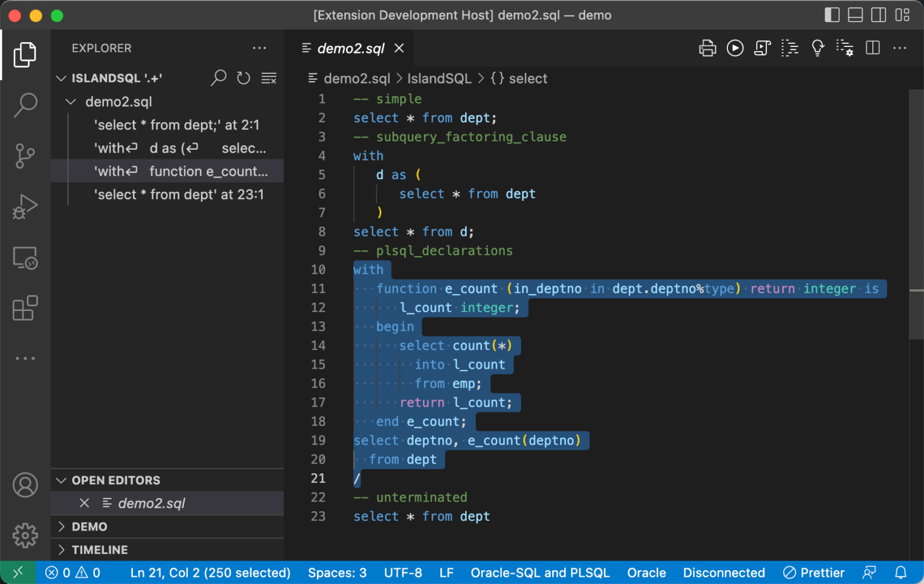Screen dimensions: 924x584
Task: Click Disconnected to connect to Oracle
Action: (724, 573)
